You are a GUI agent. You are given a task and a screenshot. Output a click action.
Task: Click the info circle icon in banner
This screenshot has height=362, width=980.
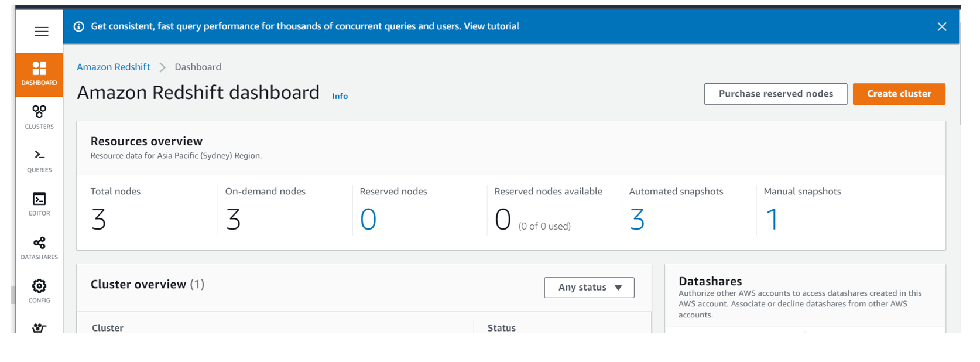79,26
